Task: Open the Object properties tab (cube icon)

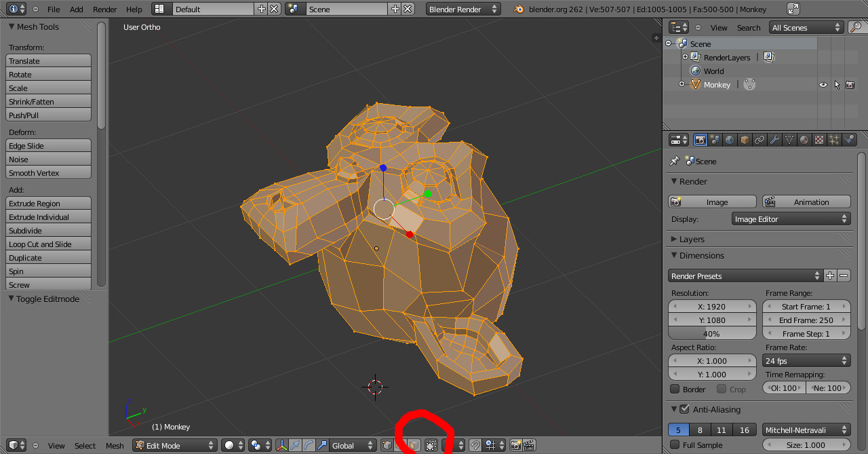Action: click(745, 140)
